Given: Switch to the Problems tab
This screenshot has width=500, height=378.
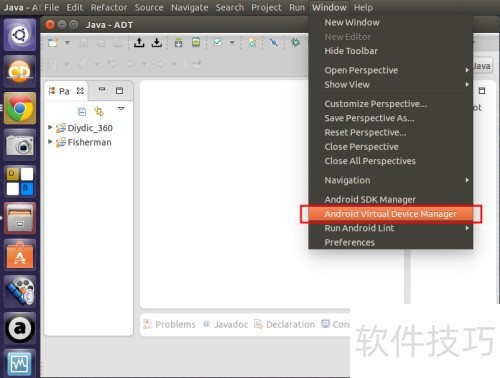Looking at the screenshot, I should pyautogui.click(x=169, y=324).
